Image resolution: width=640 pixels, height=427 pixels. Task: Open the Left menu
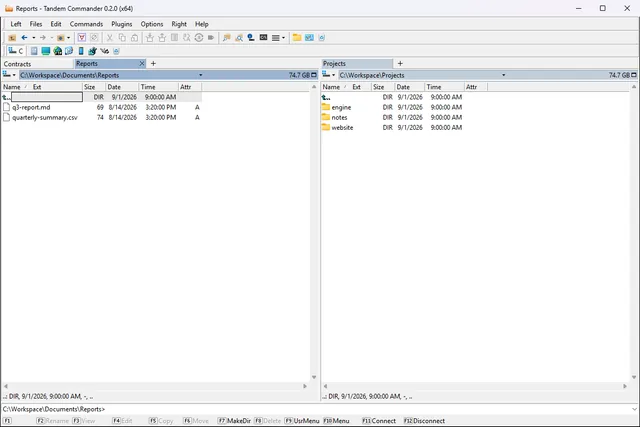[16, 24]
